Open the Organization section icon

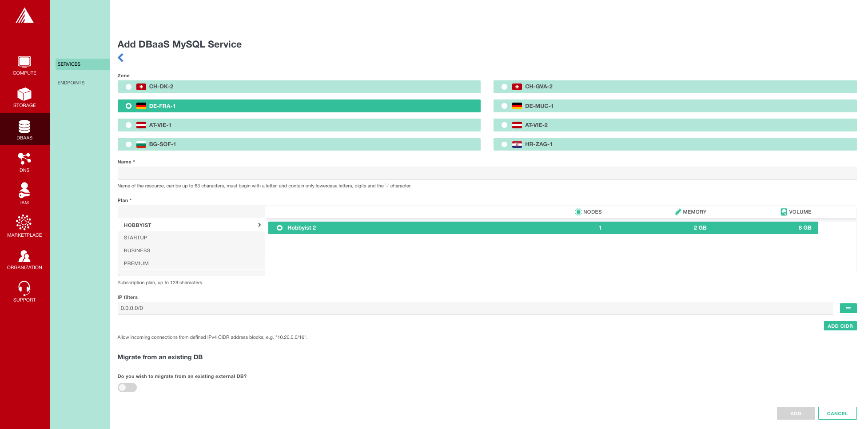click(24, 256)
